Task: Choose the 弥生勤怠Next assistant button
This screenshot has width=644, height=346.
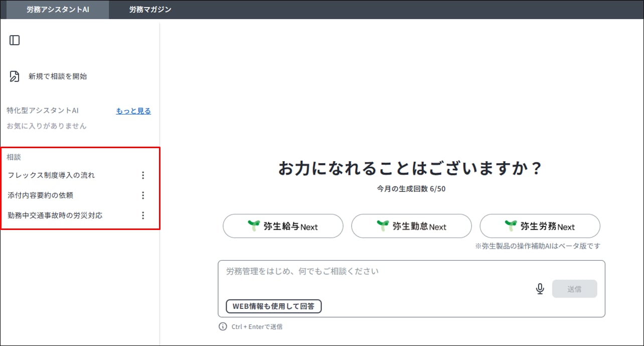Action: (411, 226)
